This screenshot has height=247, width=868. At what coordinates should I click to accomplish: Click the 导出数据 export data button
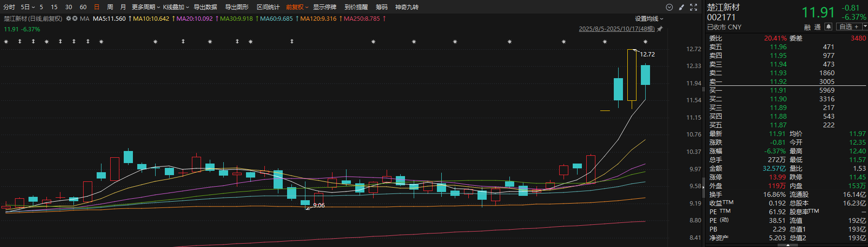[x=205, y=7]
